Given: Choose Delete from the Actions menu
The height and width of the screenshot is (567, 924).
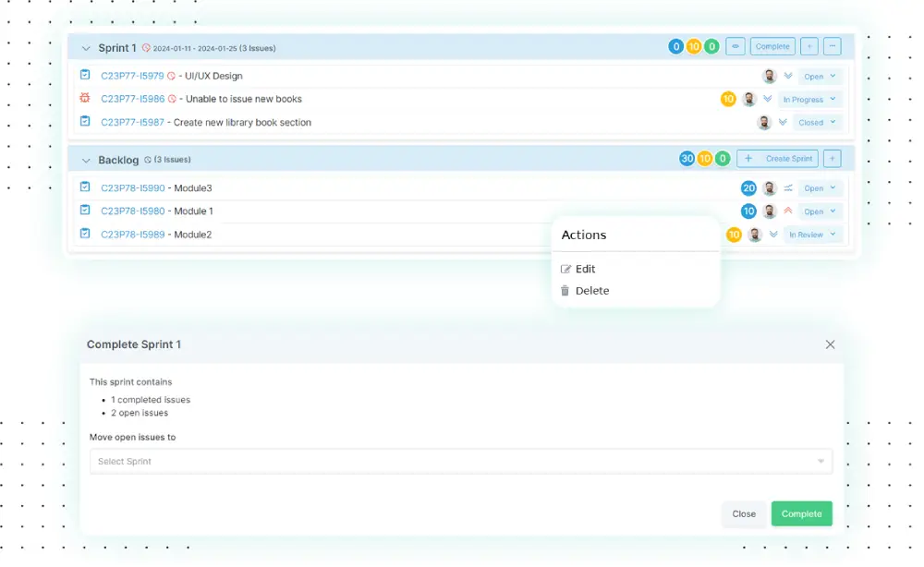Looking at the screenshot, I should click(591, 290).
